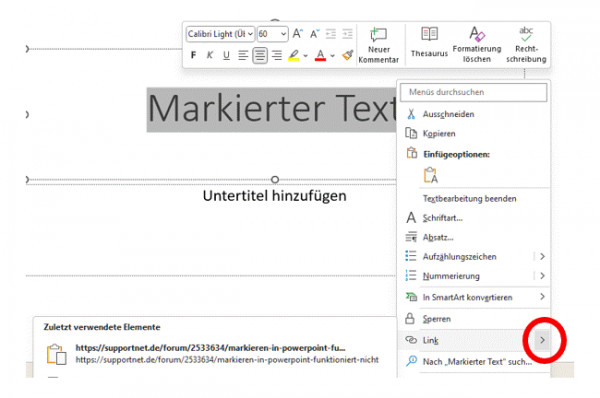Image resolution: width=600 pixels, height=398 pixels.
Task: Apply red font color
Action: pyautogui.click(x=320, y=55)
